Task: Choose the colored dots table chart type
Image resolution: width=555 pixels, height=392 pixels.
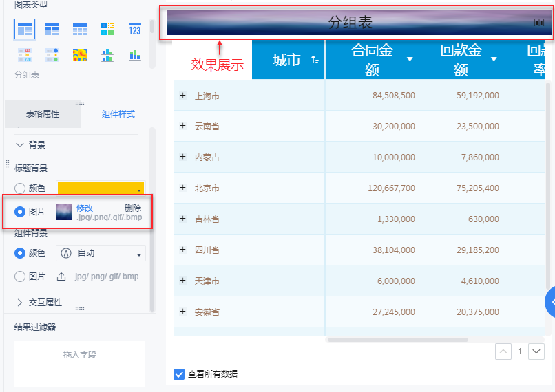Action: point(52,55)
